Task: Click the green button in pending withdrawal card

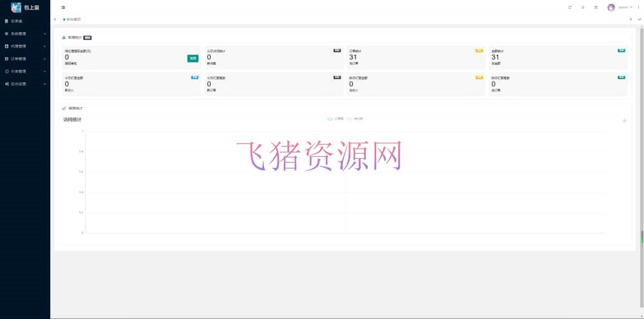Action: point(193,59)
